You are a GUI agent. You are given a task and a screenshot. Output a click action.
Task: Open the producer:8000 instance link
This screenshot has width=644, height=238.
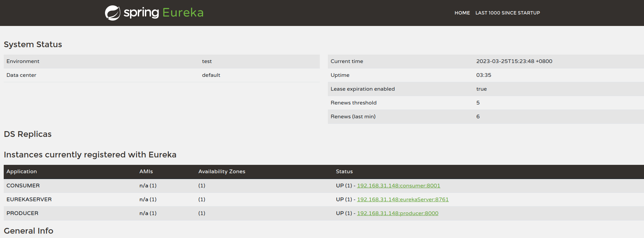[397, 213]
